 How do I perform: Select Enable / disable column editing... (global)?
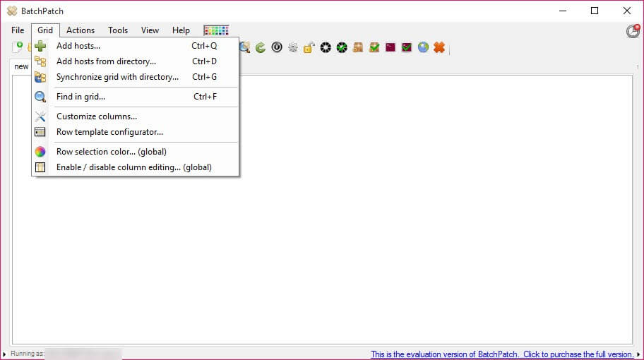coord(136,167)
